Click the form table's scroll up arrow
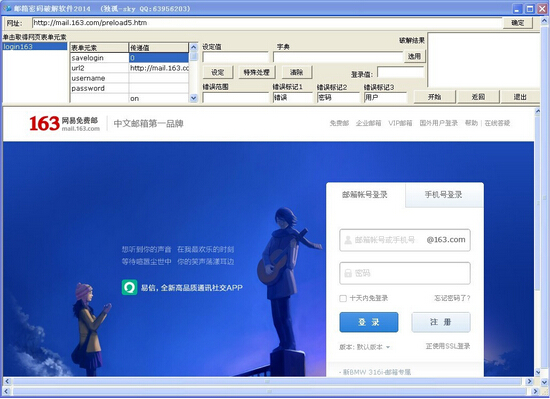Image resolution: width=550 pixels, height=399 pixels. pos(194,47)
